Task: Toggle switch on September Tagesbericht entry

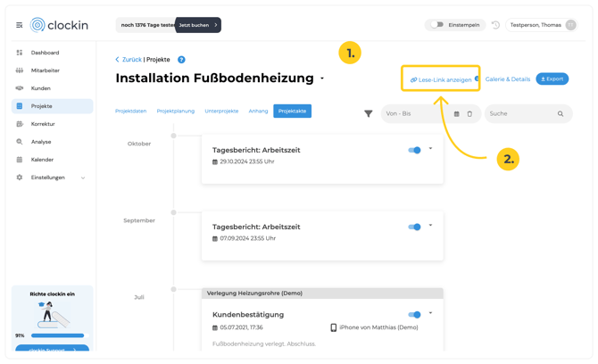Action: coord(414,227)
